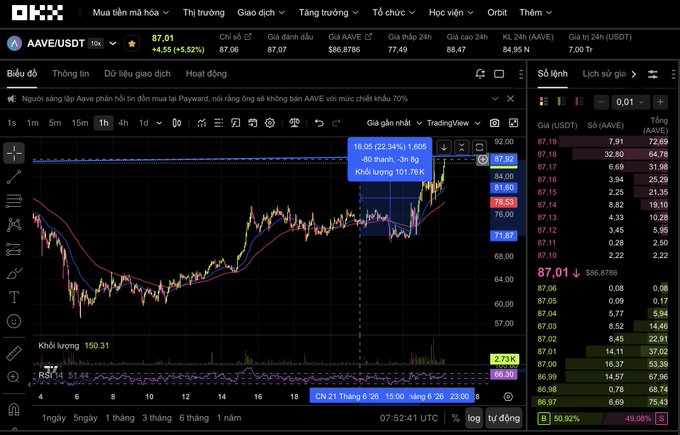Open Giá gần nhất price dropdown
This screenshot has width=680, height=435.
pos(394,123)
